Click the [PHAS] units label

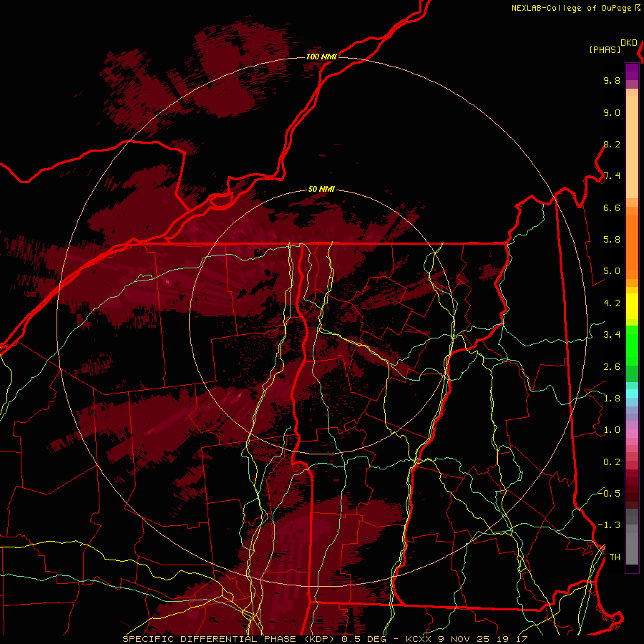(605, 49)
